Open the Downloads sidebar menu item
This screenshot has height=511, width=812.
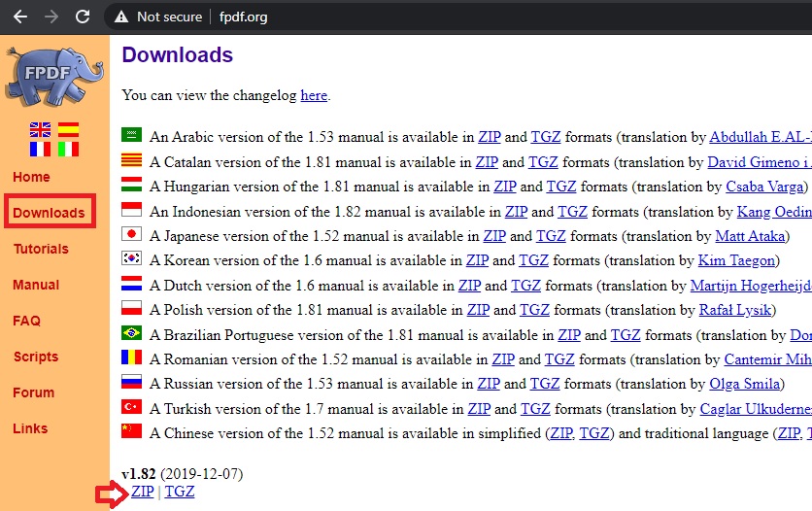click(x=50, y=213)
